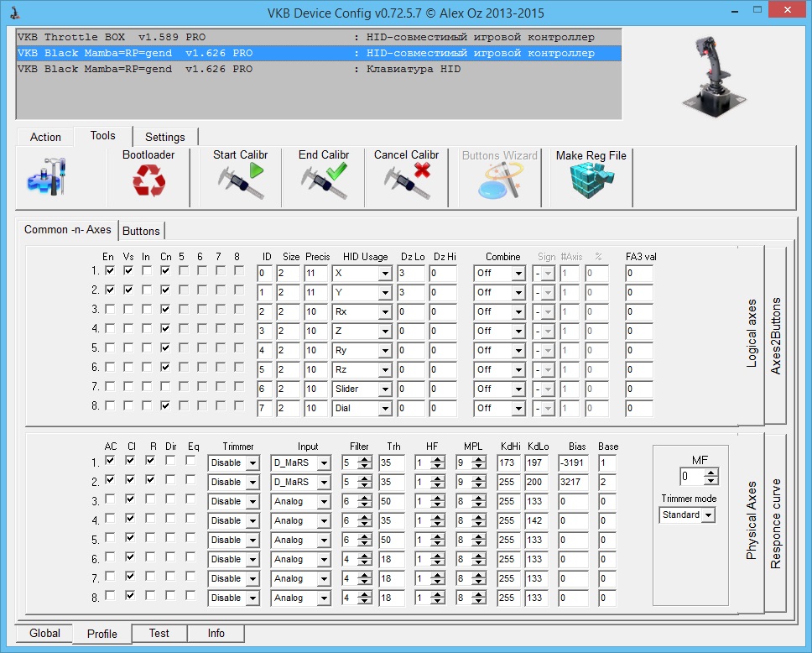Finish calibration via End Calibr icon
The height and width of the screenshot is (653, 812).
click(x=324, y=180)
